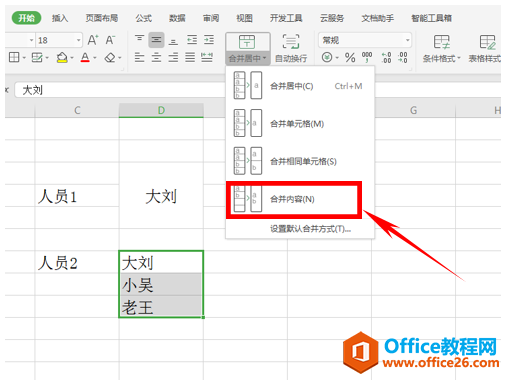
Task: Click the merged cell 大刘 beside 人员1
Action: tap(161, 196)
